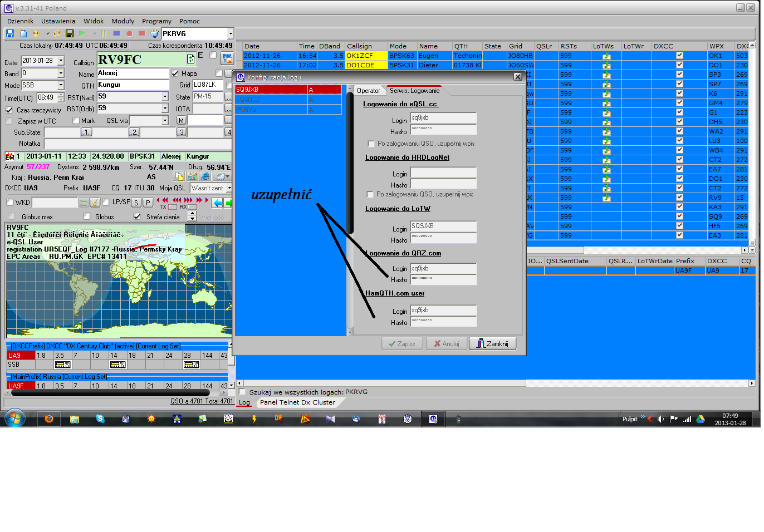Toggle the DXCC checkbox in OK1ZCF row
Screen dimensions: 764x532
679,56
